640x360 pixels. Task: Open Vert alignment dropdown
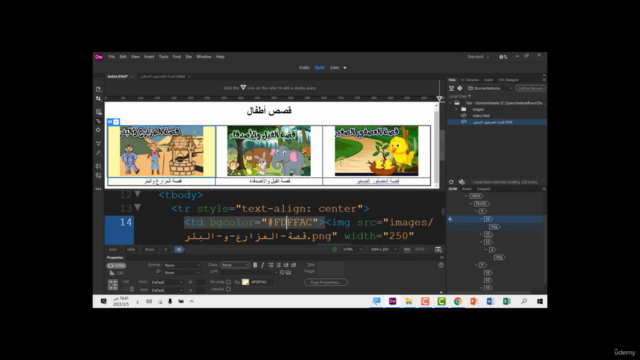click(x=167, y=290)
